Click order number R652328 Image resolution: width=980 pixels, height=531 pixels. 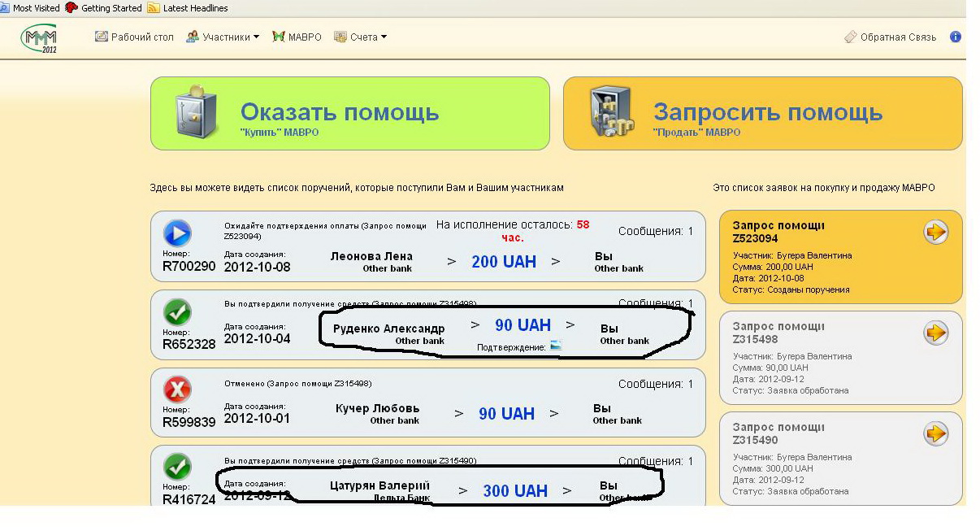(189, 345)
